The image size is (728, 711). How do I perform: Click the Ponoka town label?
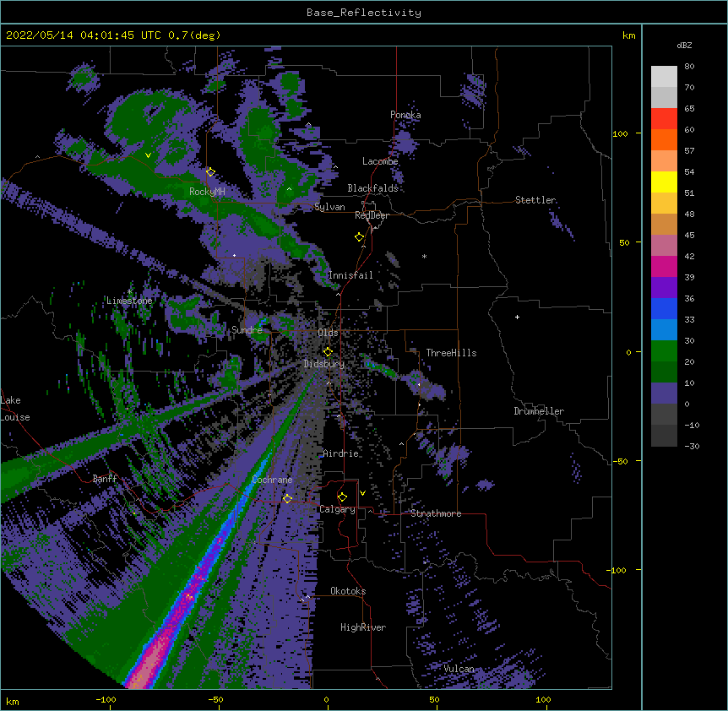tap(405, 115)
